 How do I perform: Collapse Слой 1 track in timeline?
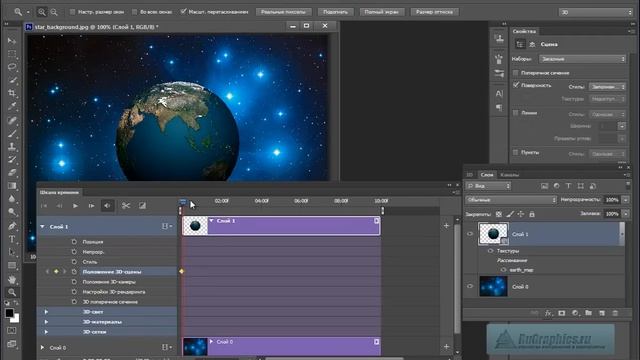coord(42,226)
